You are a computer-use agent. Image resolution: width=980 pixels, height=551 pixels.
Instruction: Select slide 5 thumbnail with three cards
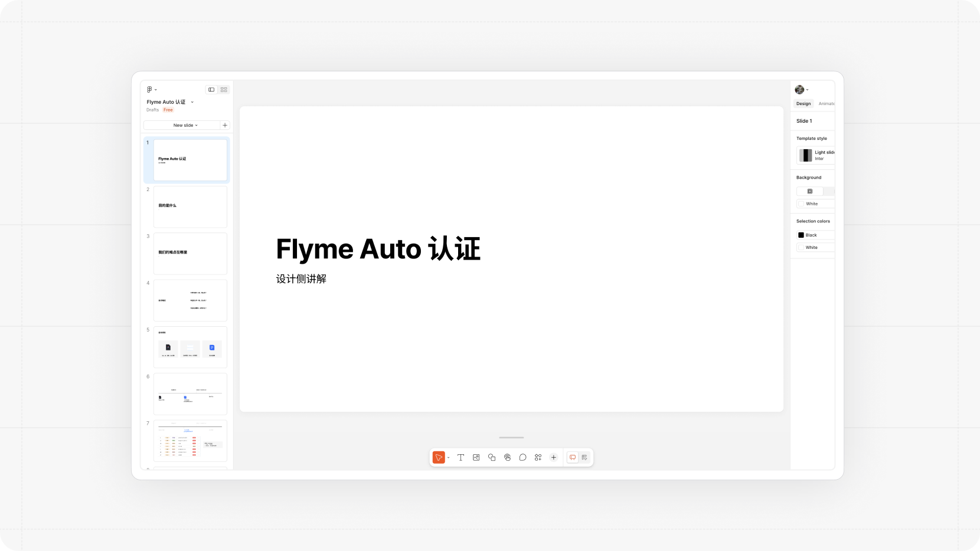(190, 347)
